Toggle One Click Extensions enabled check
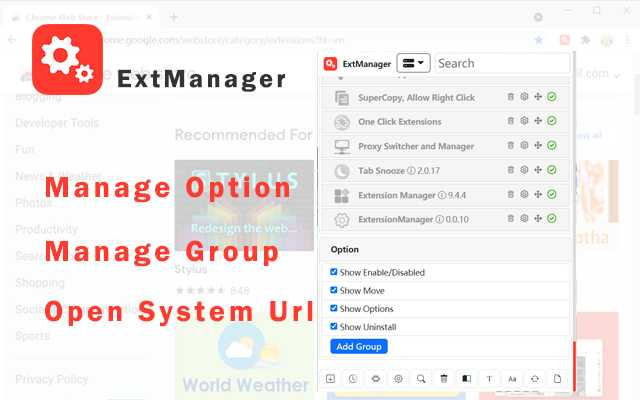640x400 pixels. 552,121
